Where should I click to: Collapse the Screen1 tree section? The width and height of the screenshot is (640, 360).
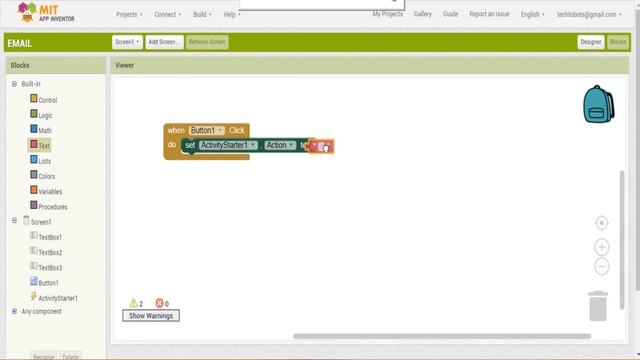14,220
